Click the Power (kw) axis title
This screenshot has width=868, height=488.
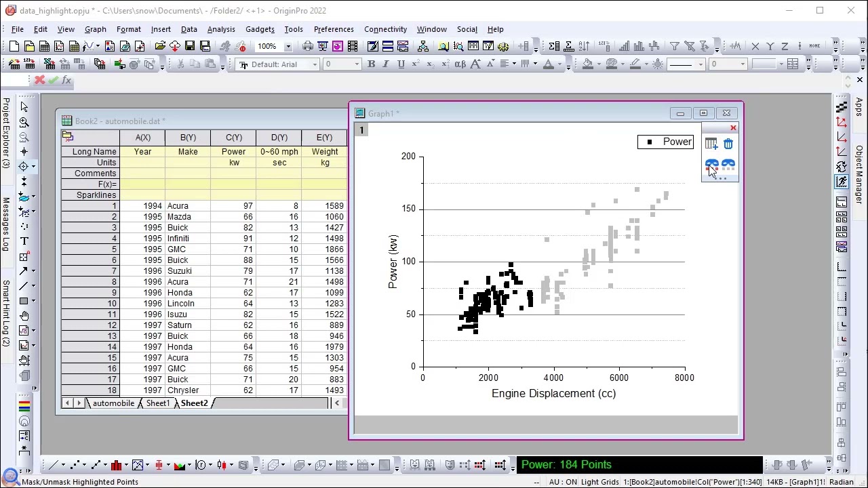(393, 262)
